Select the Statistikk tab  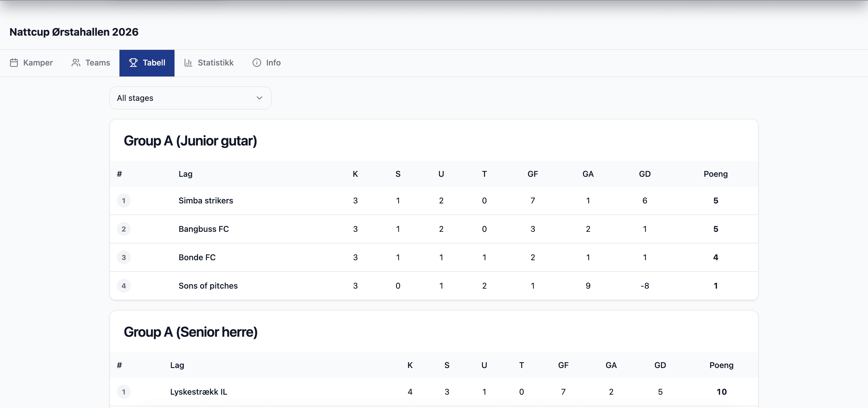tap(216, 63)
